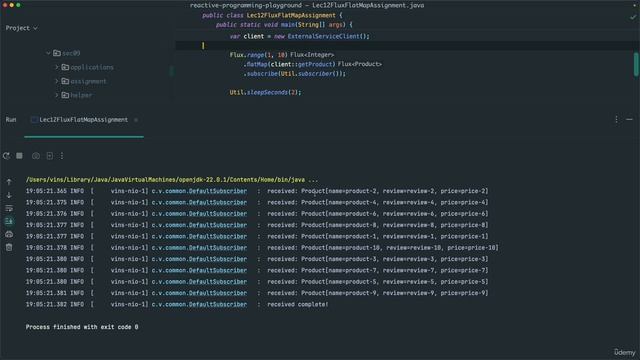Image resolution: width=640 pixels, height=360 pixels.
Task: Hide the Run tool window
Action: point(629,120)
